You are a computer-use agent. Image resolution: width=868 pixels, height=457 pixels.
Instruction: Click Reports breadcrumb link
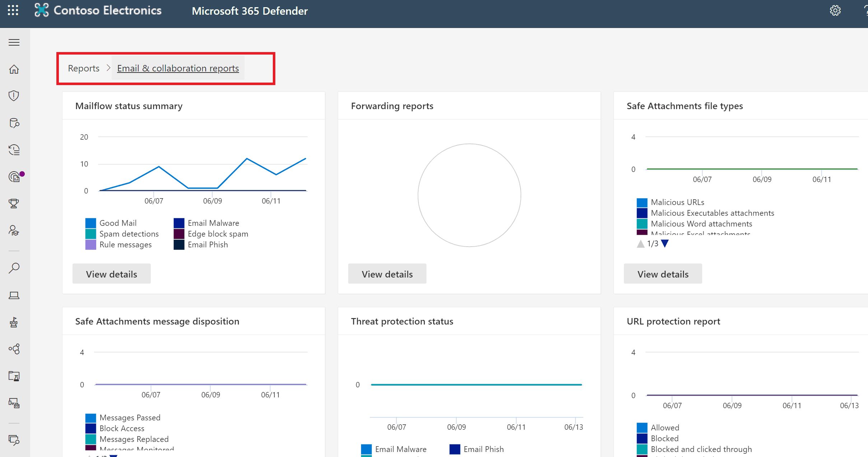pos(84,68)
